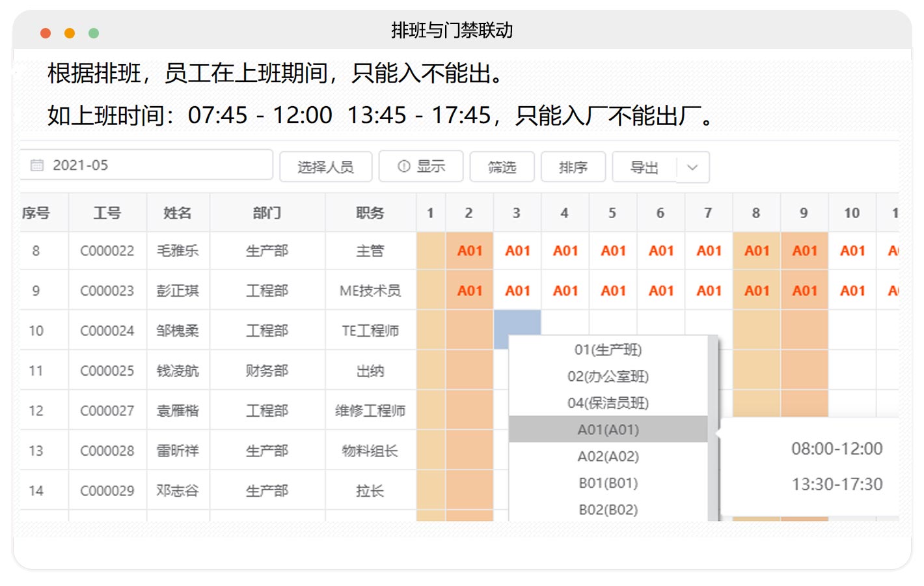Viewport: 924px width, 586px height.
Task: Click the 排序 sort button
Action: 573,167
